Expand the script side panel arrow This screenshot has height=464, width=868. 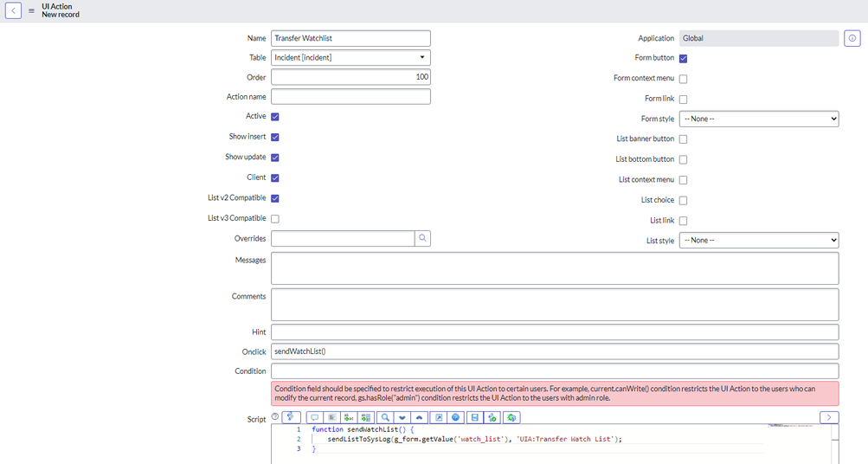(829, 417)
